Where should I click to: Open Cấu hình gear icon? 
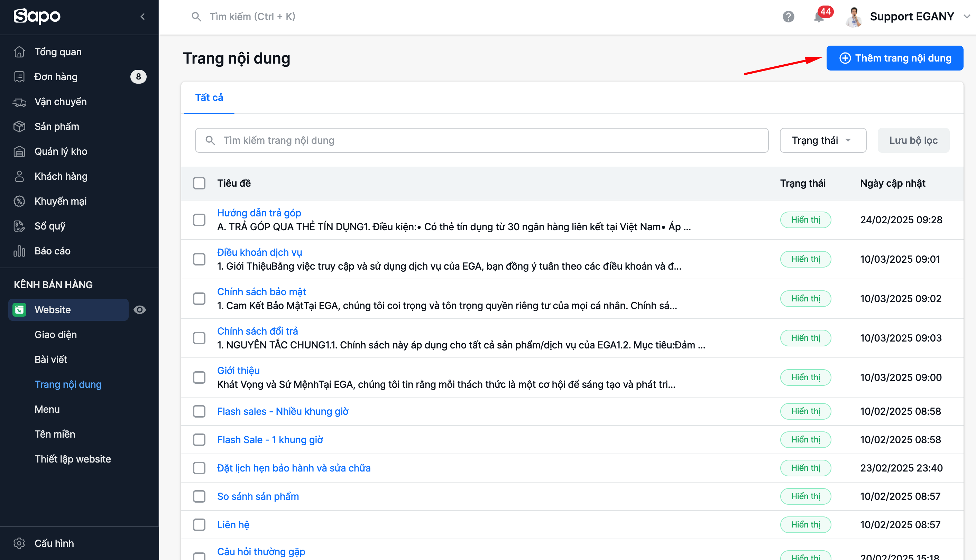pyautogui.click(x=19, y=543)
